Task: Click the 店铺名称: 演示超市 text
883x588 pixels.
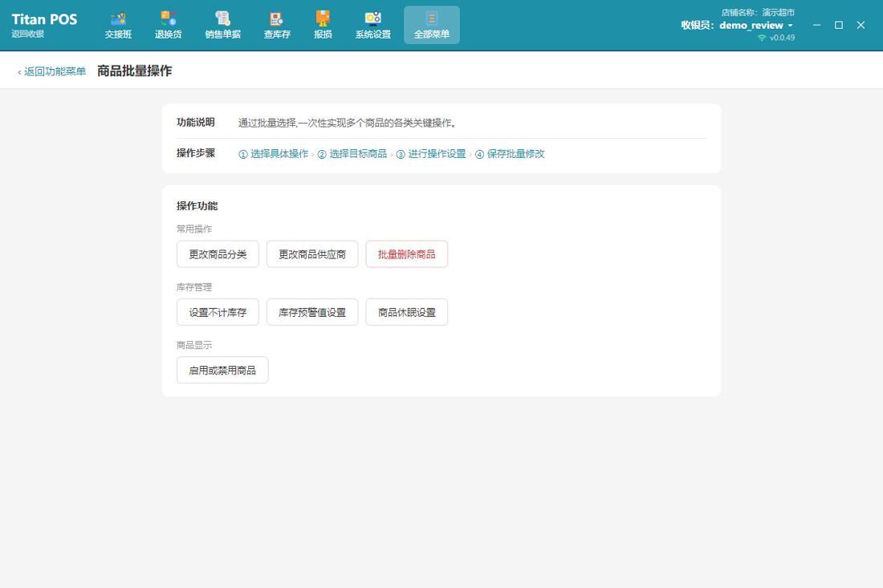Action: pos(758,12)
